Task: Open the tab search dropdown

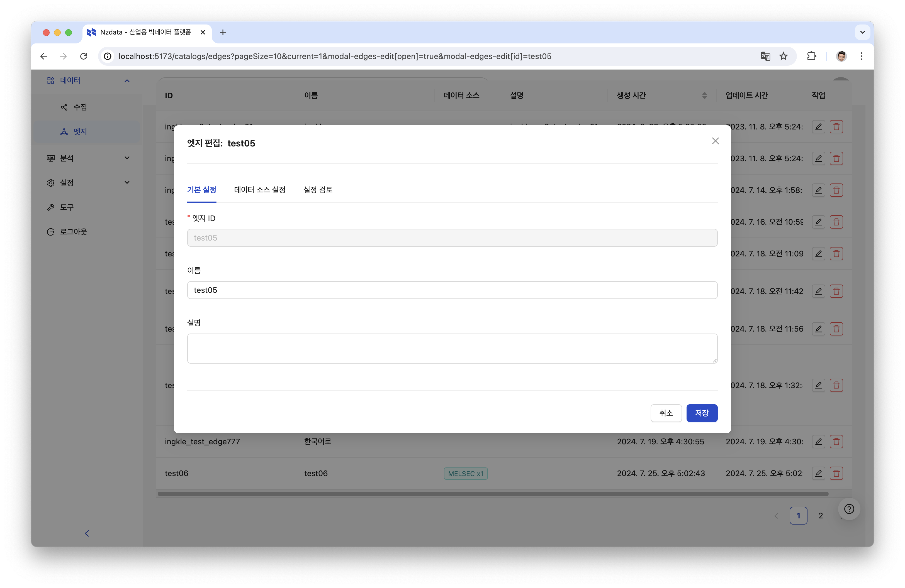Action: tap(862, 32)
